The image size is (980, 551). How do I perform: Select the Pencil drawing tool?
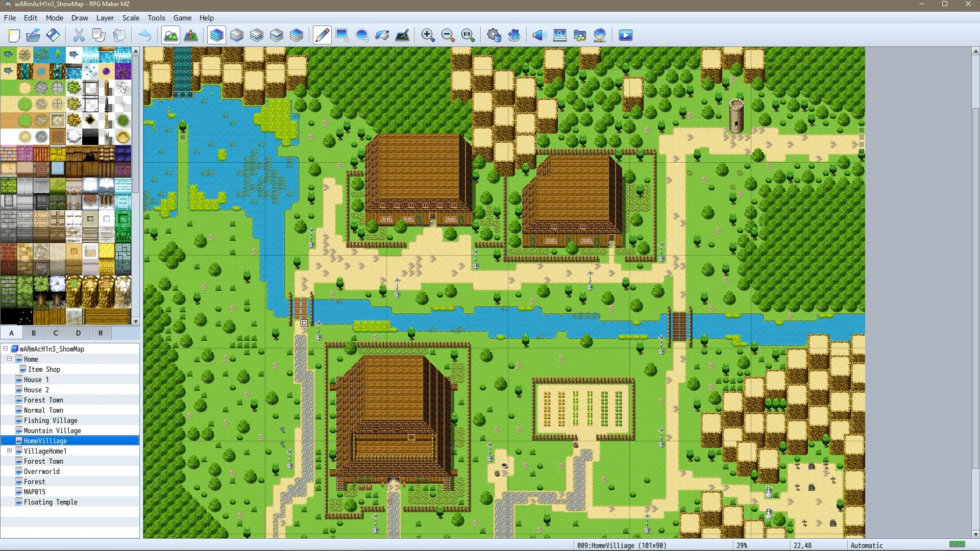[x=322, y=35]
